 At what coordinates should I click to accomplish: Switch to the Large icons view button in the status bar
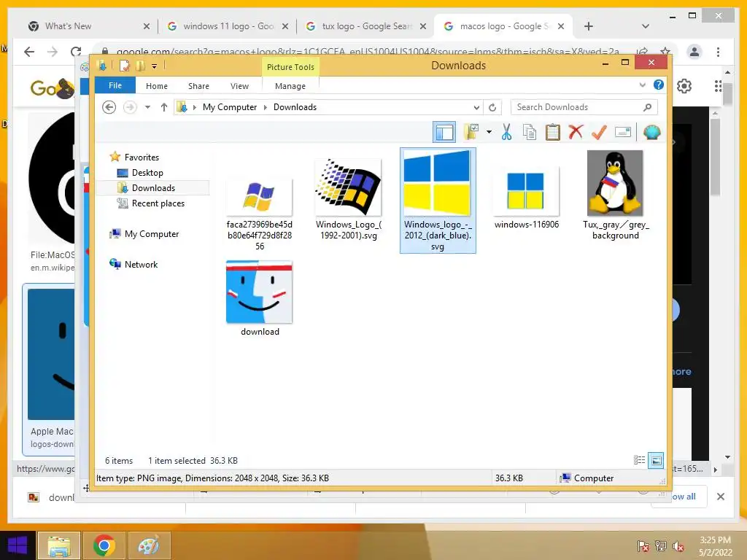(x=656, y=460)
